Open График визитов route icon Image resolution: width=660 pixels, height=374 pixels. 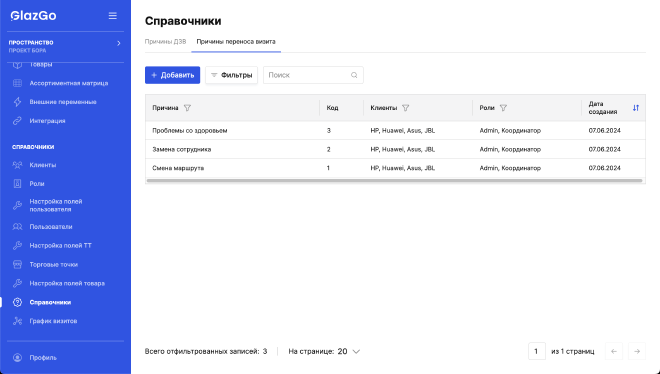click(17, 321)
